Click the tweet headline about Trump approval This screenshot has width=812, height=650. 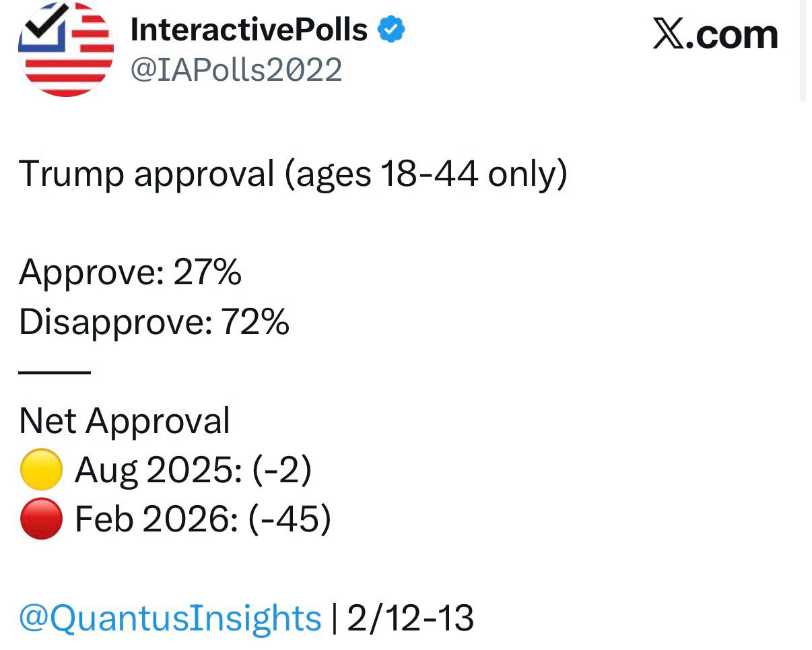[293, 174]
